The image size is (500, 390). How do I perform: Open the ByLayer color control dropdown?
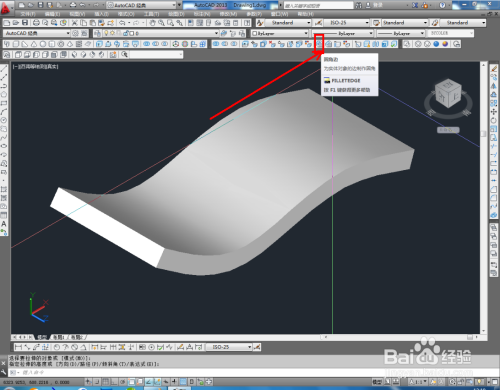[280, 33]
